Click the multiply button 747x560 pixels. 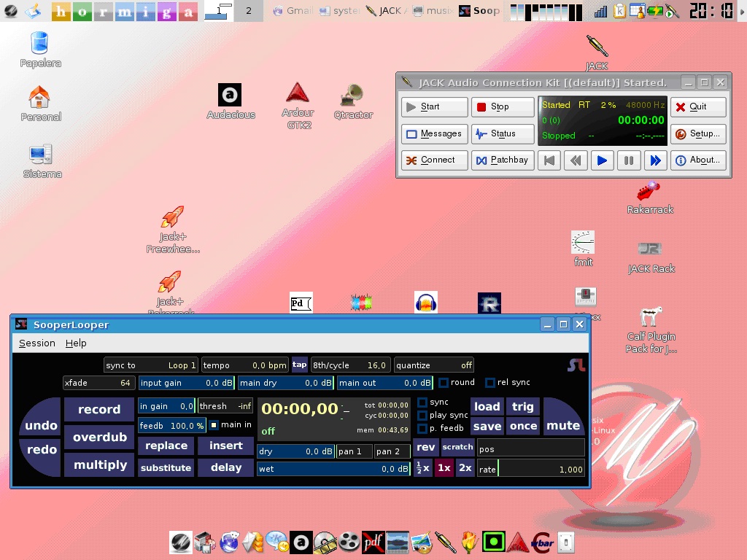coord(99,464)
